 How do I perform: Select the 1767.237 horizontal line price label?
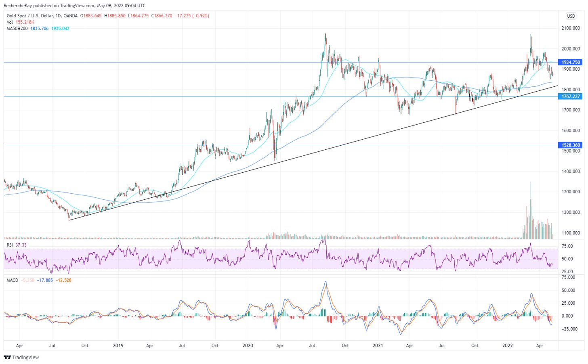(570, 96)
